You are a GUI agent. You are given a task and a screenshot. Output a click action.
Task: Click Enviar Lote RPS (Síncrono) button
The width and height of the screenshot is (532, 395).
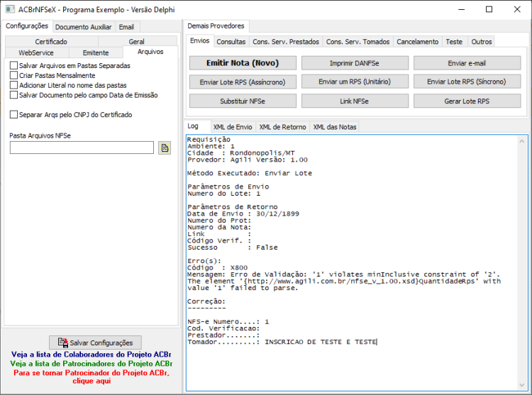pos(467,82)
